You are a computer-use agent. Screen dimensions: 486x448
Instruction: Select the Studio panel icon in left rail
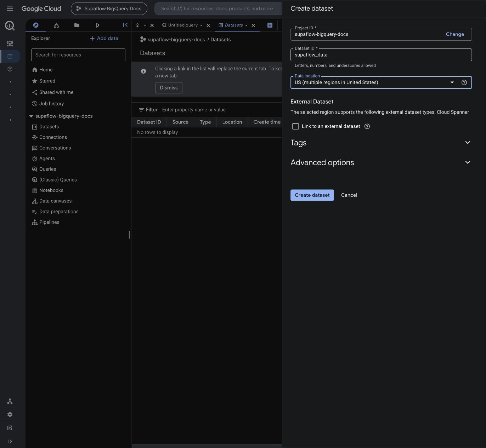(x=10, y=56)
